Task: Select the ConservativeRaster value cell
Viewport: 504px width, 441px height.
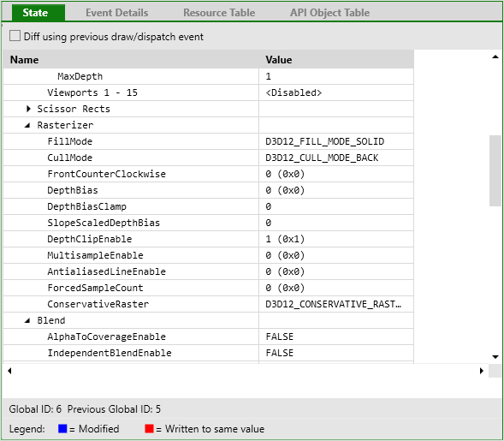Action: [x=336, y=304]
